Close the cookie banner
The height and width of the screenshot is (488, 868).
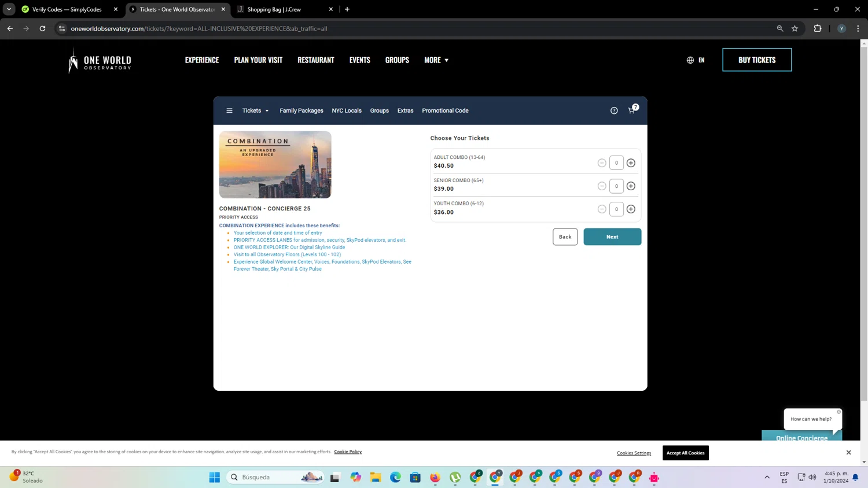click(848, 452)
